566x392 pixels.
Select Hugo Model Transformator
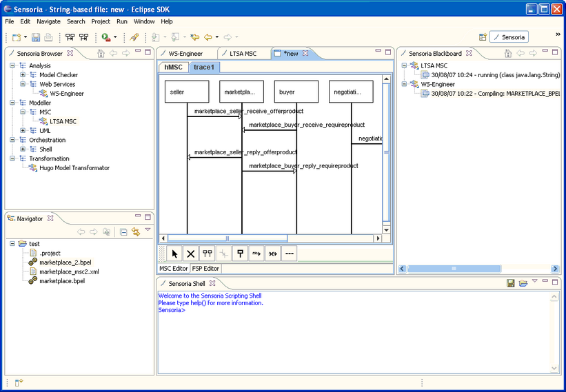pyautogui.click(x=70, y=168)
